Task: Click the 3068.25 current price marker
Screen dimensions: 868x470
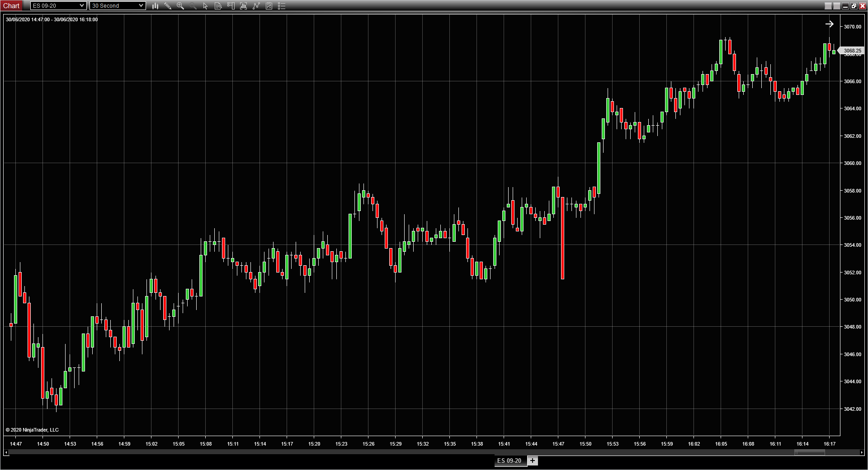Action: point(852,51)
